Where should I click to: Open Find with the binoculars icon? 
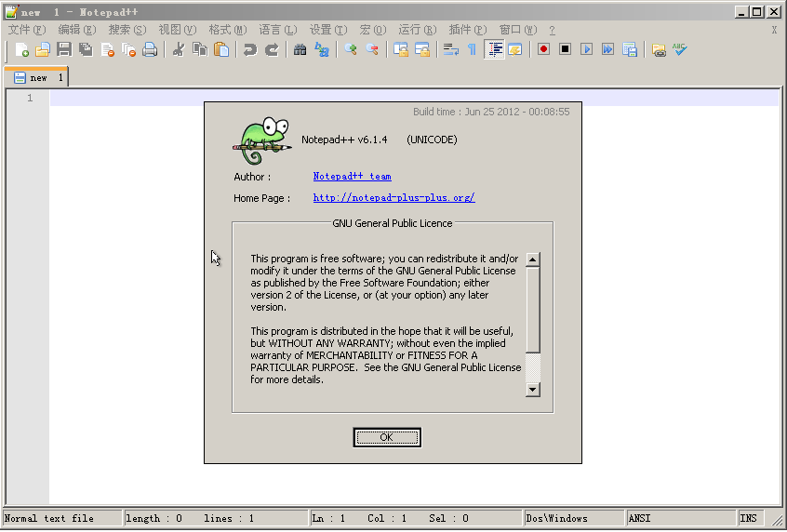300,49
